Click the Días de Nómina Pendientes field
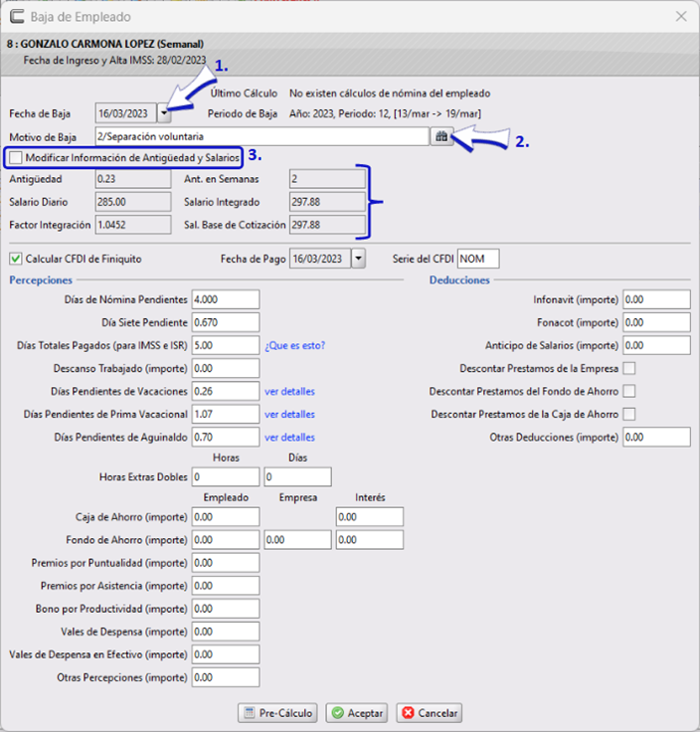The width and height of the screenshot is (700, 732). pos(226,299)
